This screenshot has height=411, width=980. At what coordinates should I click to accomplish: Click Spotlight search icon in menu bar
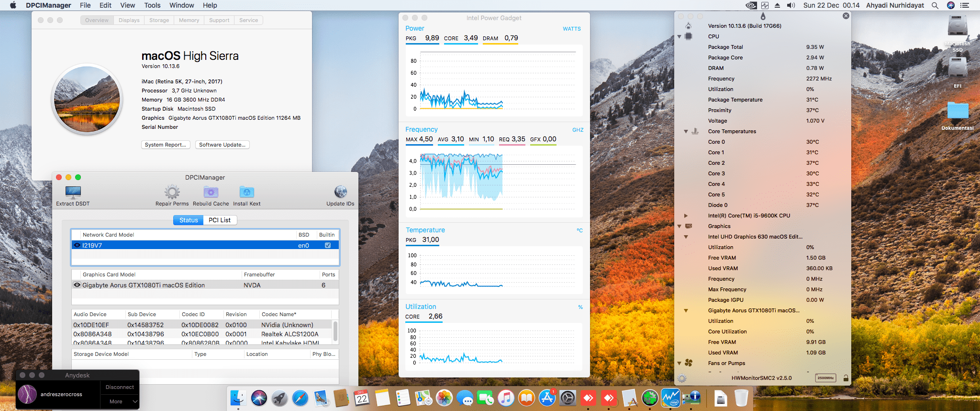pos(935,5)
